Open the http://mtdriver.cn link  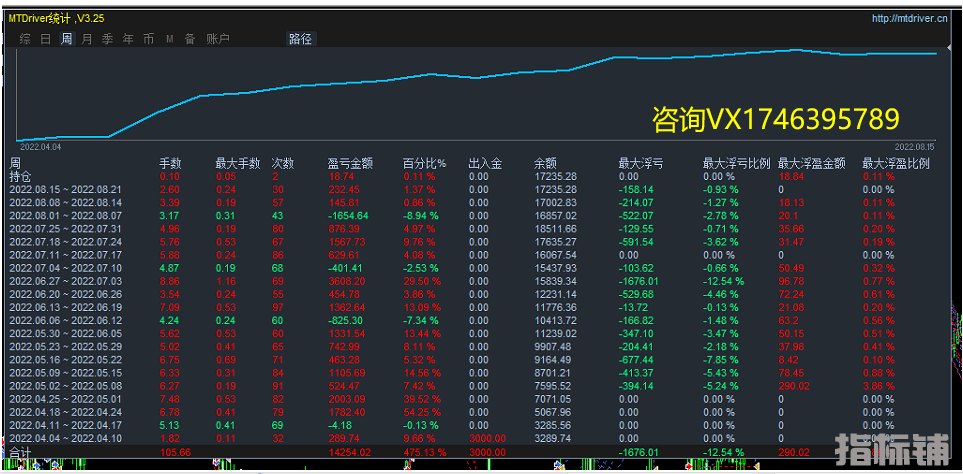click(907, 18)
